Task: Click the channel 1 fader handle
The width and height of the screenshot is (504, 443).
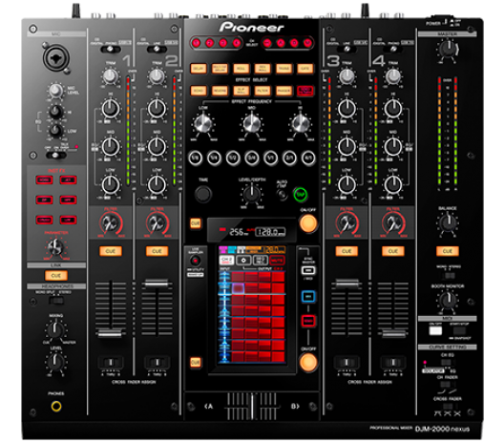Action: pyautogui.click(x=111, y=333)
